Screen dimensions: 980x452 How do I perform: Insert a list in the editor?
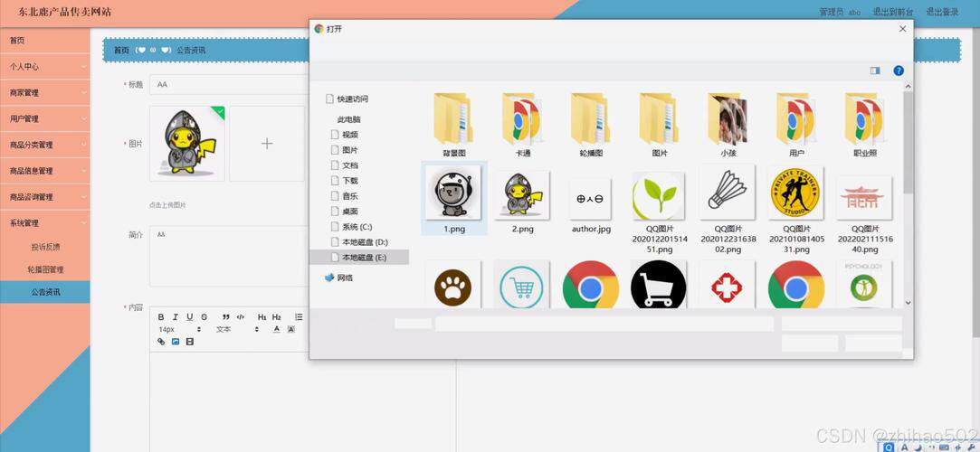point(299,317)
